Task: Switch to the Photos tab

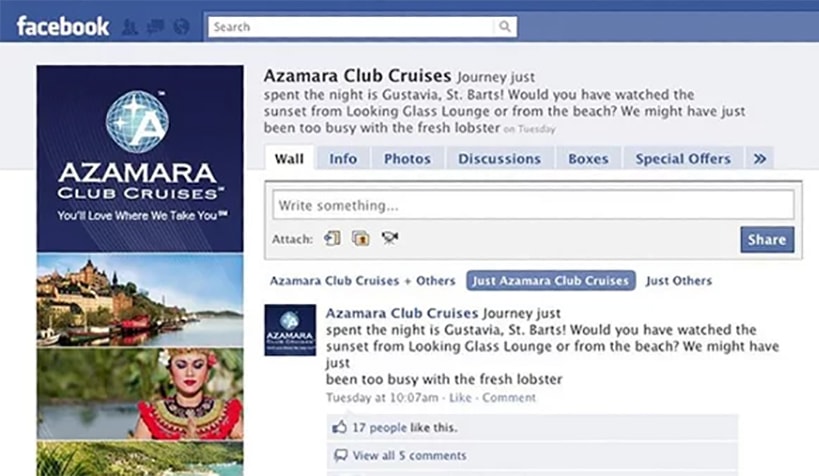Action: 407,158
